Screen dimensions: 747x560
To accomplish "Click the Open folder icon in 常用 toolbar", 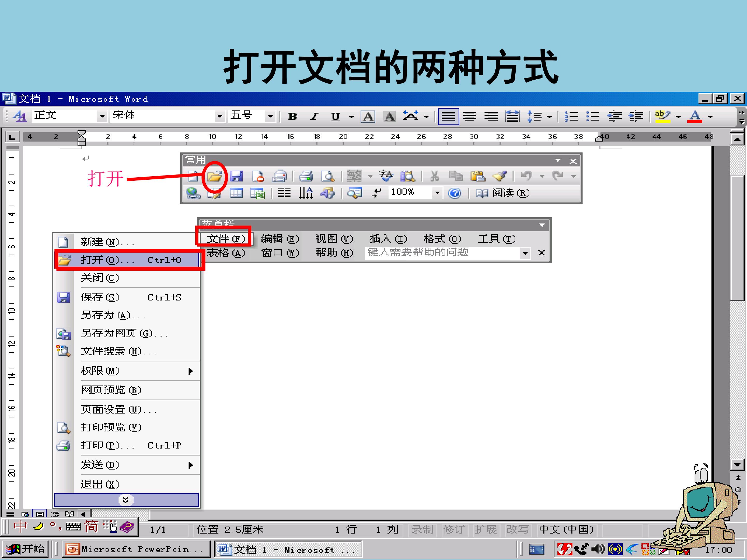I will [215, 176].
